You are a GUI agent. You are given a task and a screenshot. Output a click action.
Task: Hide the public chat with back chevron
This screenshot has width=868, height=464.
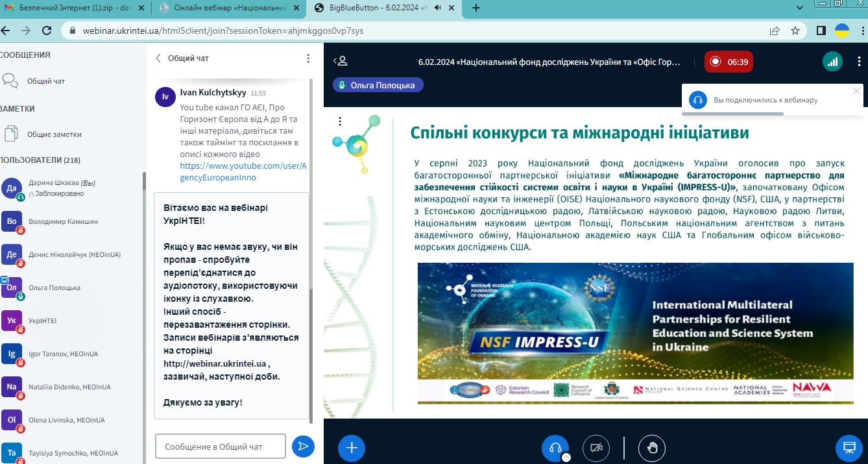click(158, 58)
